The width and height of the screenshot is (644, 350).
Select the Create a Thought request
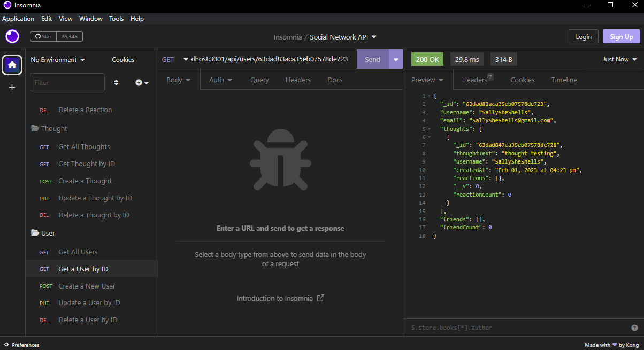pos(91,181)
